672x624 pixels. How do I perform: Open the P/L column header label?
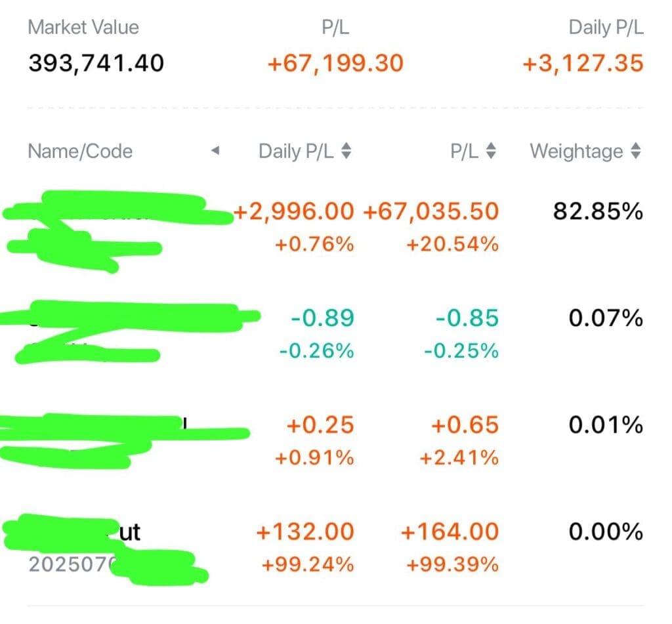click(x=464, y=152)
